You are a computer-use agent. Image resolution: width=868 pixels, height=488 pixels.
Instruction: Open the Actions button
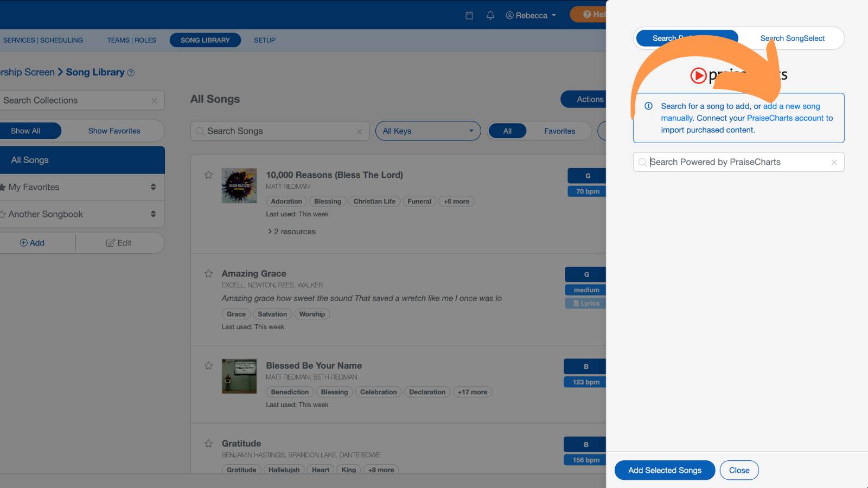click(584, 99)
